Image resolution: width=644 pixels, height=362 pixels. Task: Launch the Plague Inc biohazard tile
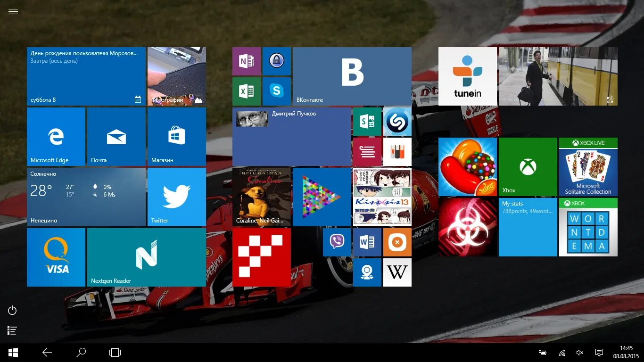[468, 227]
